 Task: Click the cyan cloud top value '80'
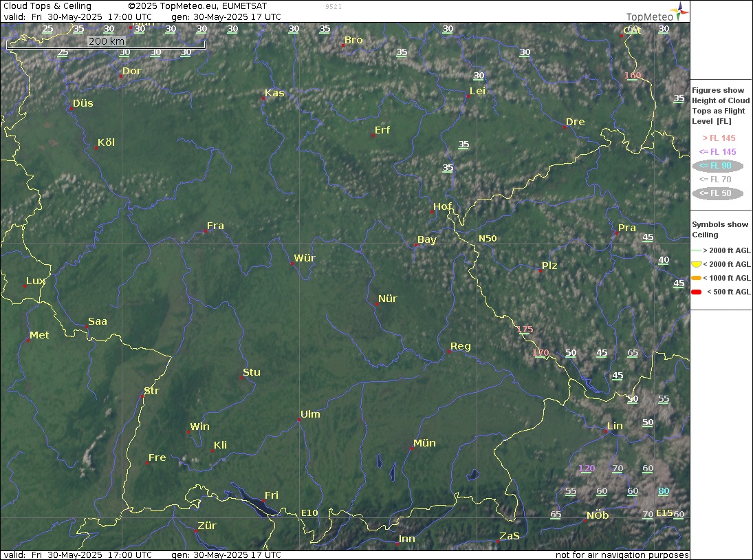tap(663, 491)
